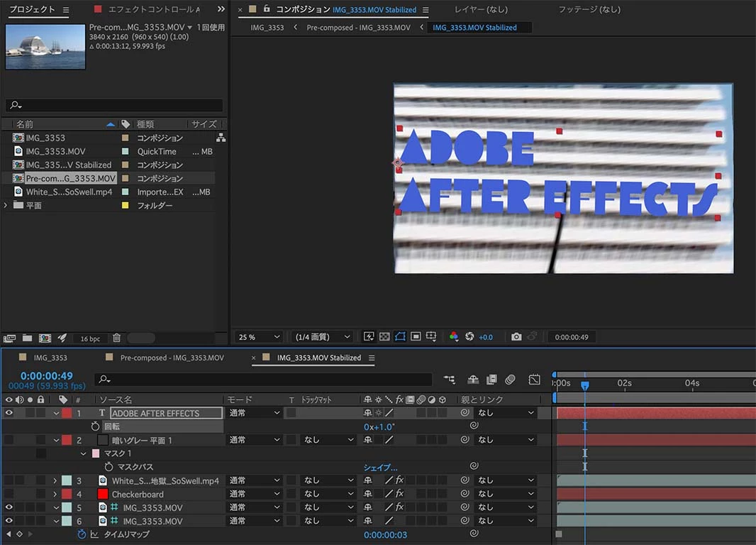The height and width of the screenshot is (545, 756).
Task: Show the Checkerboard layer with eye switch
Action: [x=9, y=494]
